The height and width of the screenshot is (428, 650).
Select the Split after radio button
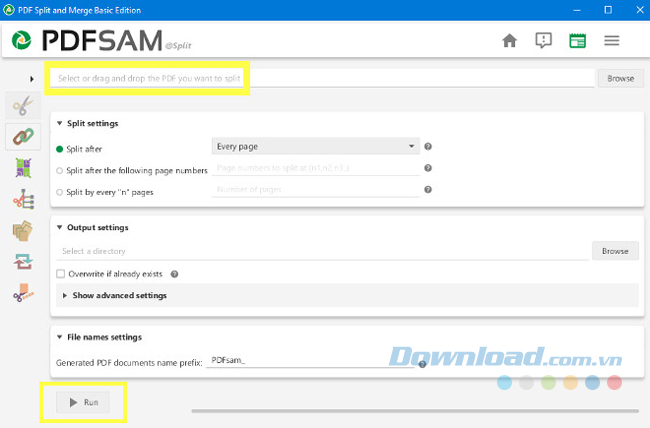pyautogui.click(x=60, y=149)
